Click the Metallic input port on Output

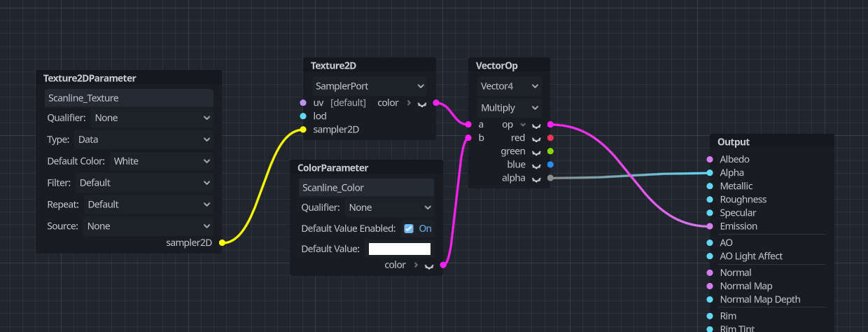click(x=710, y=186)
